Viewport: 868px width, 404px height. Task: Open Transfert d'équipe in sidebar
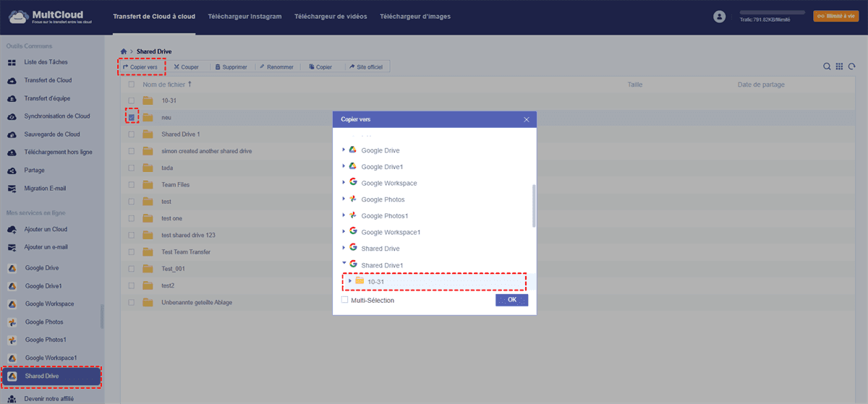47,98
